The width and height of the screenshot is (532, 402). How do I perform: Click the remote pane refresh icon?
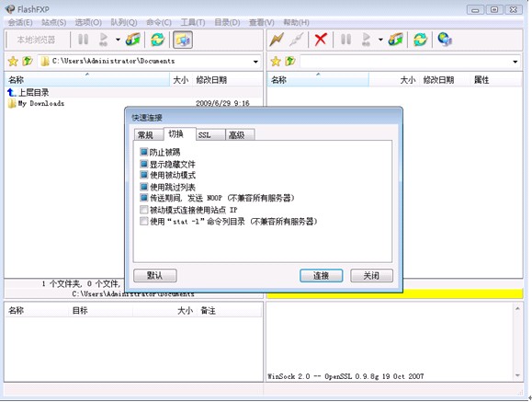[x=420, y=40]
